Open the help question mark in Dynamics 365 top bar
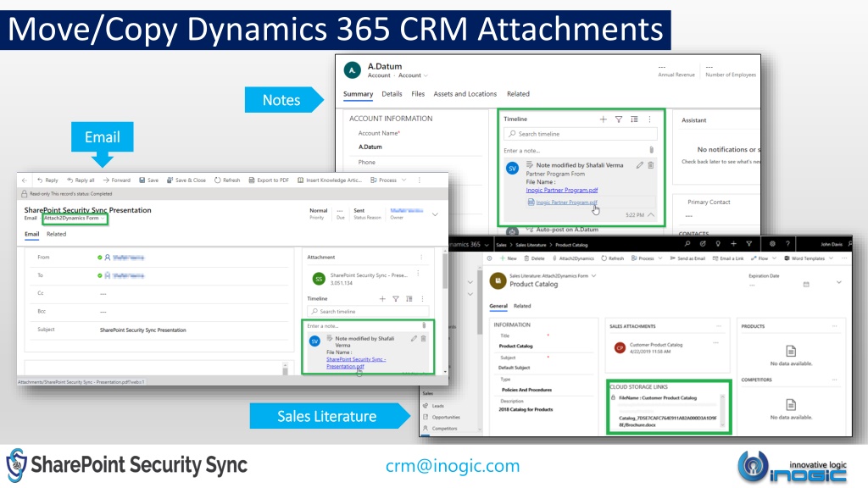Image resolution: width=868 pixels, height=488 pixels. pyautogui.click(x=787, y=244)
